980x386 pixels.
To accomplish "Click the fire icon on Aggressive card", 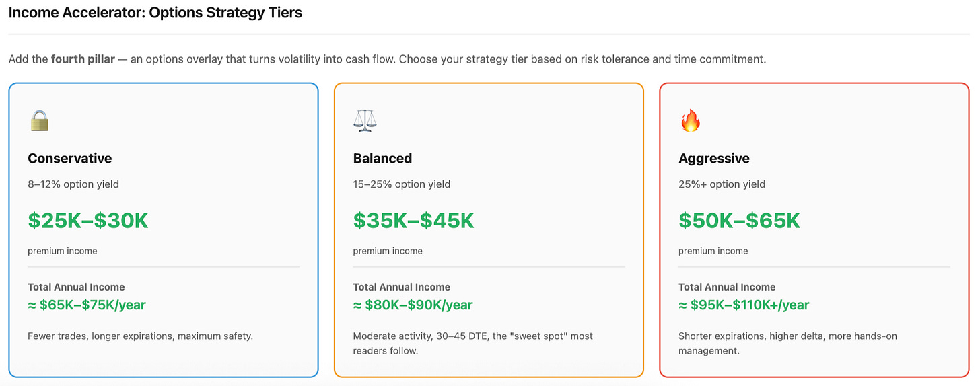I will [x=690, y=121].
